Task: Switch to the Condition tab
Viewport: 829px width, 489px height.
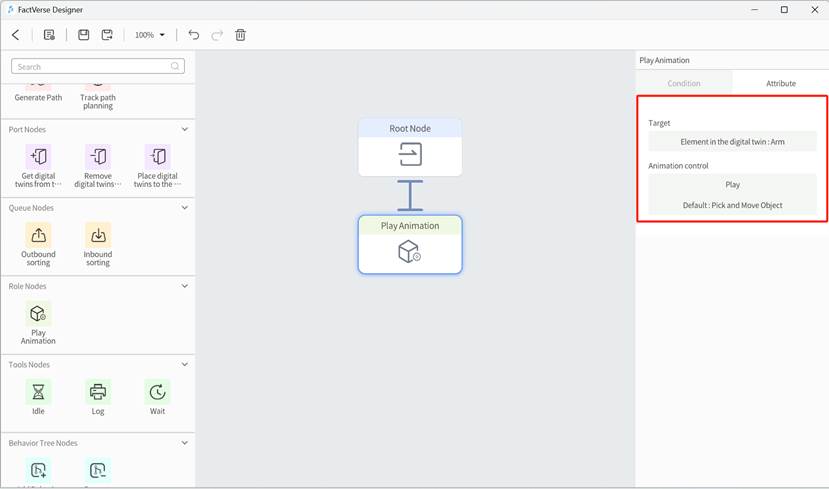Action: [684, 83]
